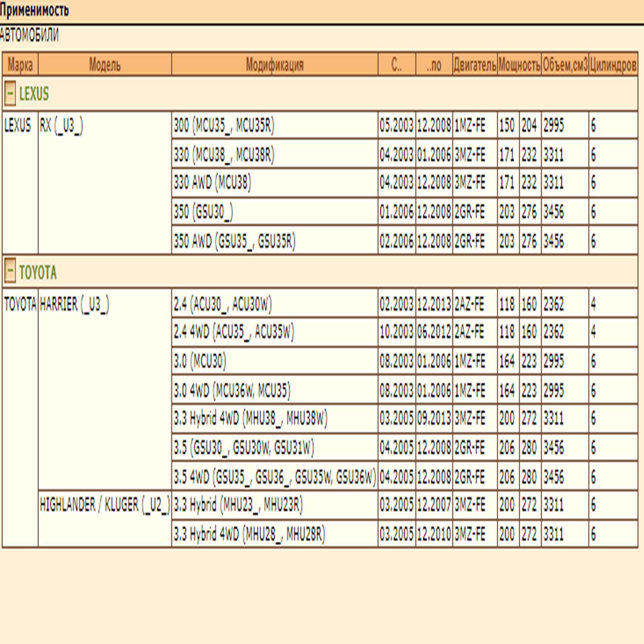This screenshot has width=644, height=644.
Task: Click the Модификация column header
Action: point(275,64)
